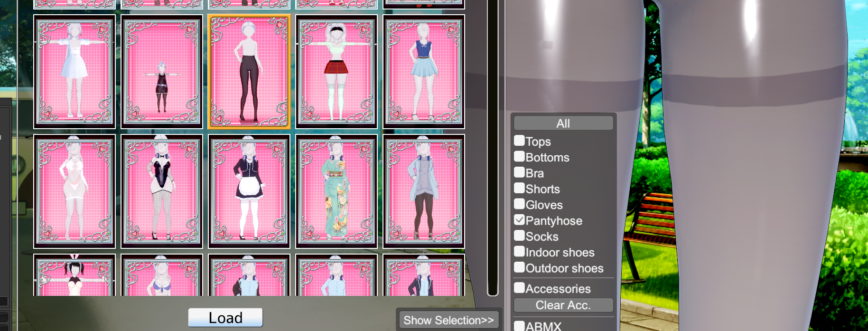
Task: Click the Load button
Action: tap(225, 318)
